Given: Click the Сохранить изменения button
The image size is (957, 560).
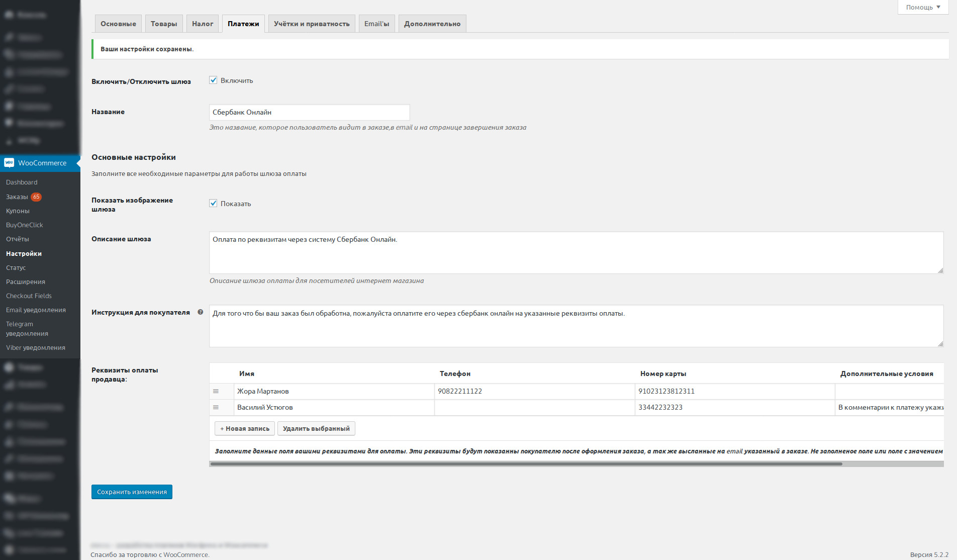Looking at the screenshot, I should [132, 492].
